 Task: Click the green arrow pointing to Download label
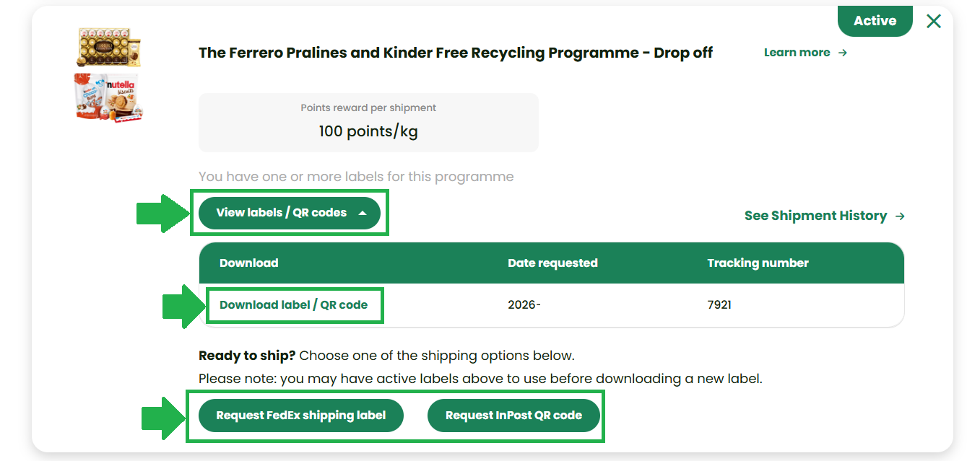[183, 306]
